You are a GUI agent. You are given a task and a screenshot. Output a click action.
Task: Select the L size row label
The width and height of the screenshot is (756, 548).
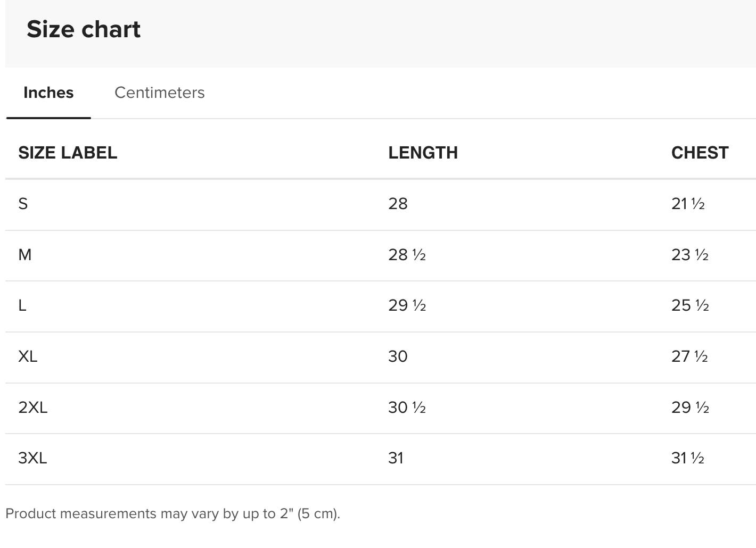(22, 305)
